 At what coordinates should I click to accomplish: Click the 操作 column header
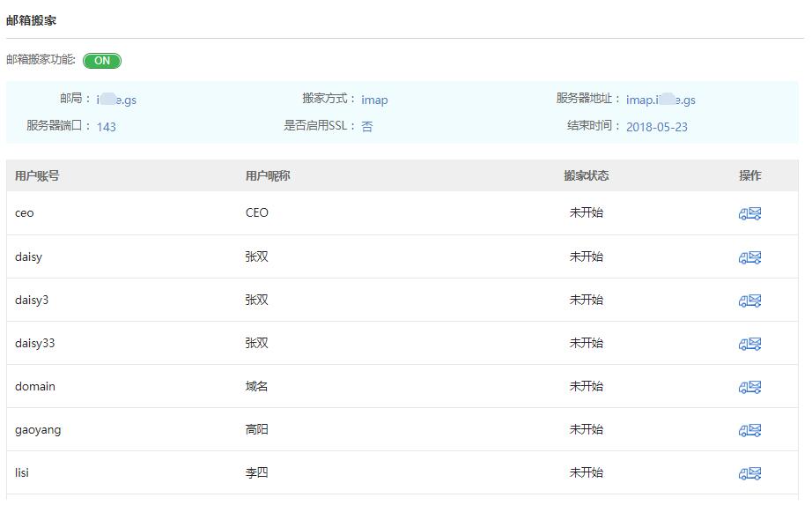[x=749, y=175]
